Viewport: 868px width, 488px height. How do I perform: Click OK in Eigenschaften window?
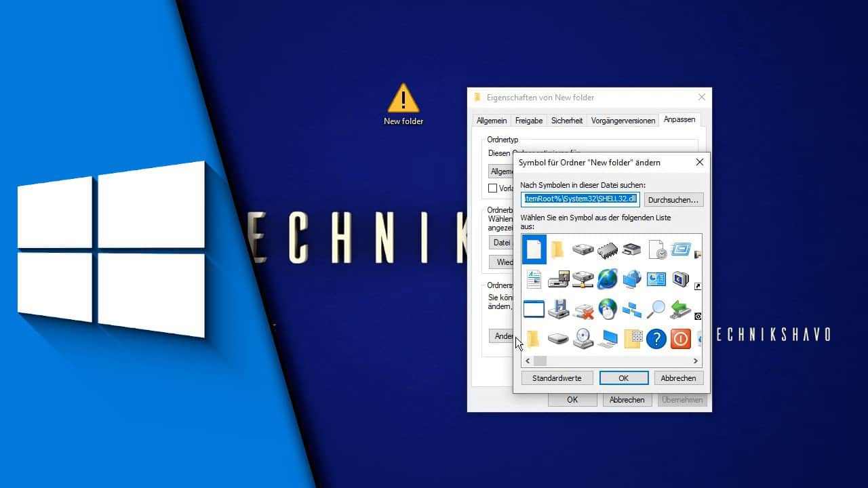tap(572, 400)
